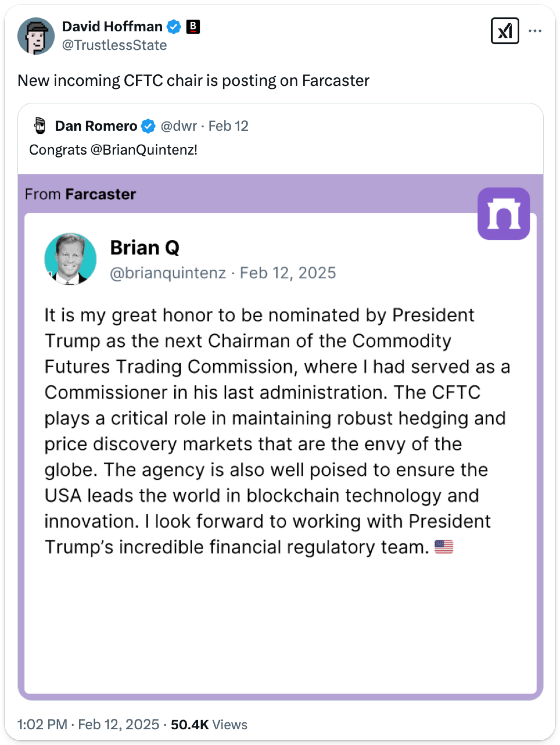560x745 pixels.
Task: Click the American flag emoji
Action: pyautogui.click(x=444, y=547)
